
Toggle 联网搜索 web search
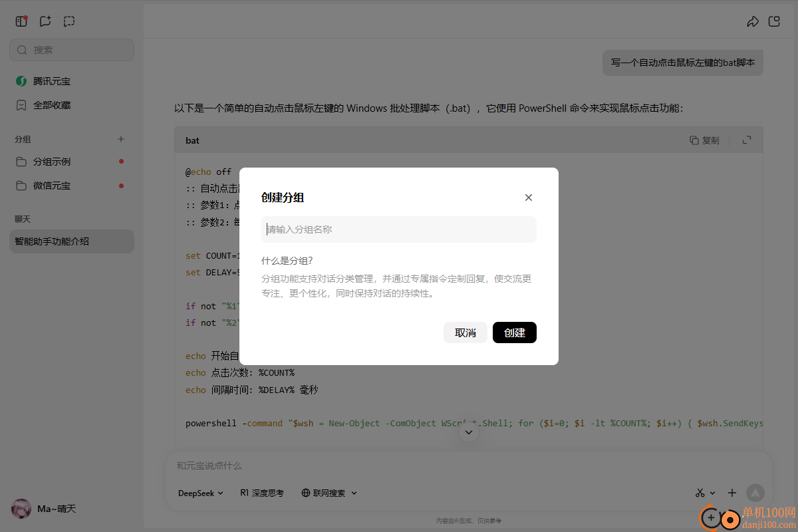coord(324,493)
